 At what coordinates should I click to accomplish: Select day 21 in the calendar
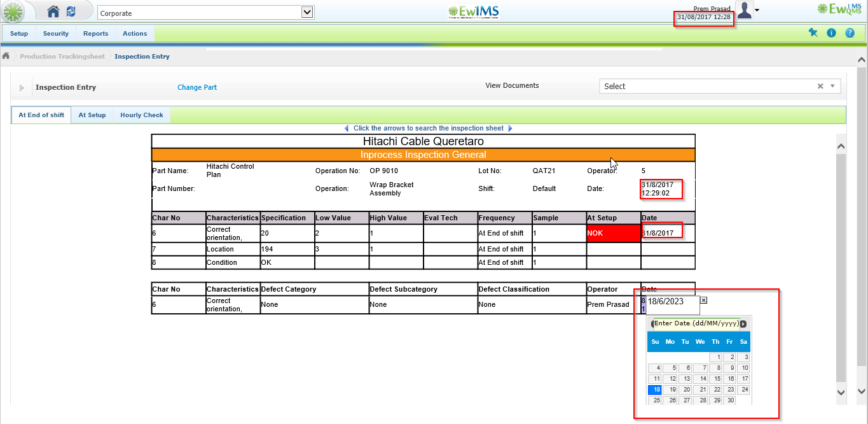click(701, 390)
